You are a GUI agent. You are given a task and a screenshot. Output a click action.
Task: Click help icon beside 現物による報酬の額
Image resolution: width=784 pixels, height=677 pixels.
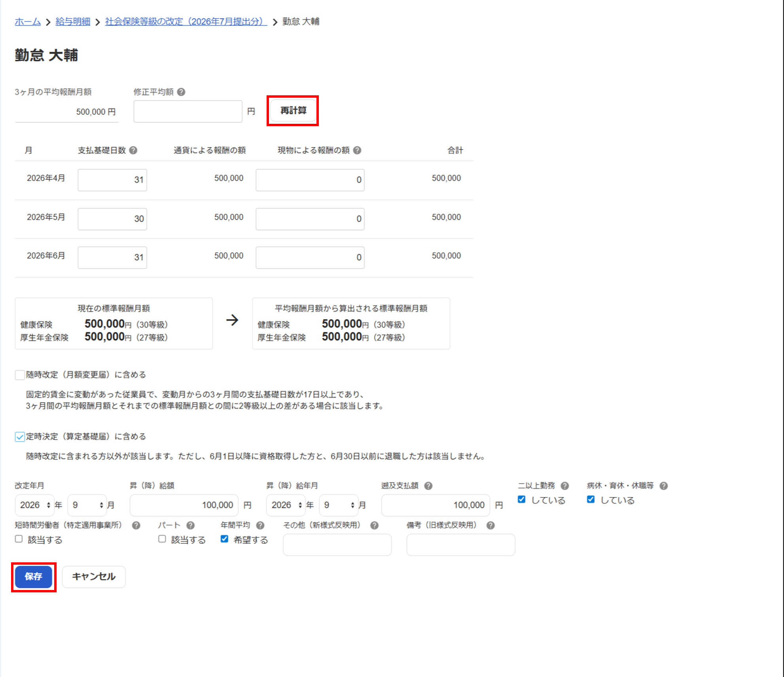coord(357,150)
